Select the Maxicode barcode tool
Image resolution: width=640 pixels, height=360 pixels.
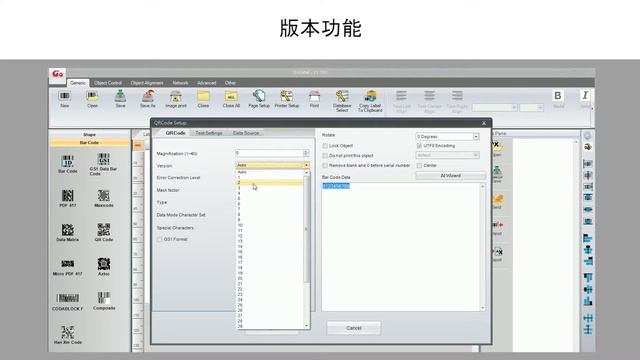104,198
